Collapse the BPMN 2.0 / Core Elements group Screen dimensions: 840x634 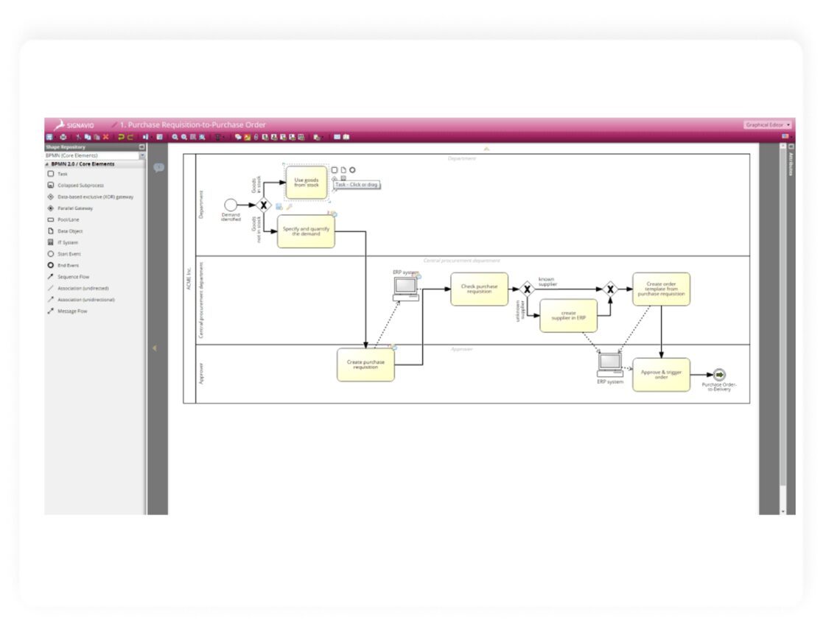point(48,164)
